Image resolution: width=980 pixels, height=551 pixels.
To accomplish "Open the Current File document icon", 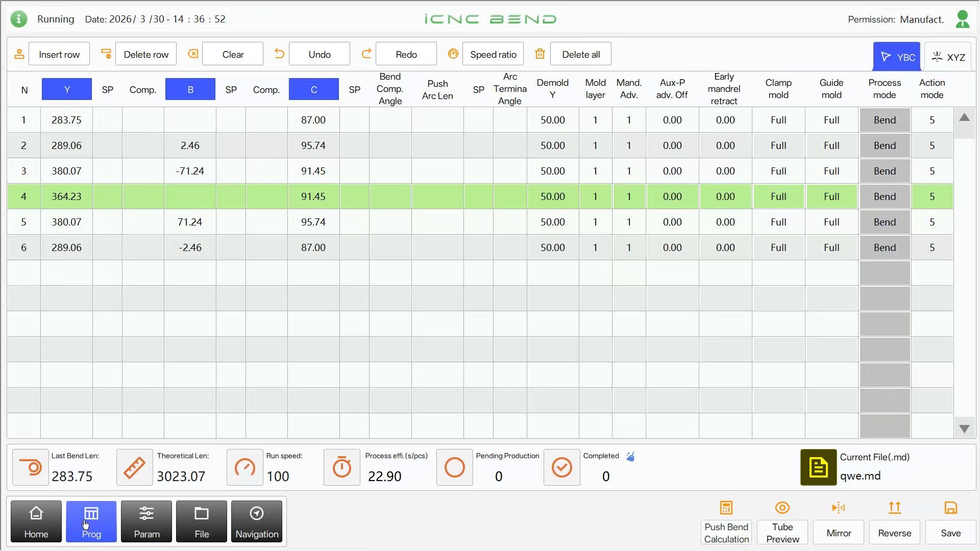I will (819, 467).
